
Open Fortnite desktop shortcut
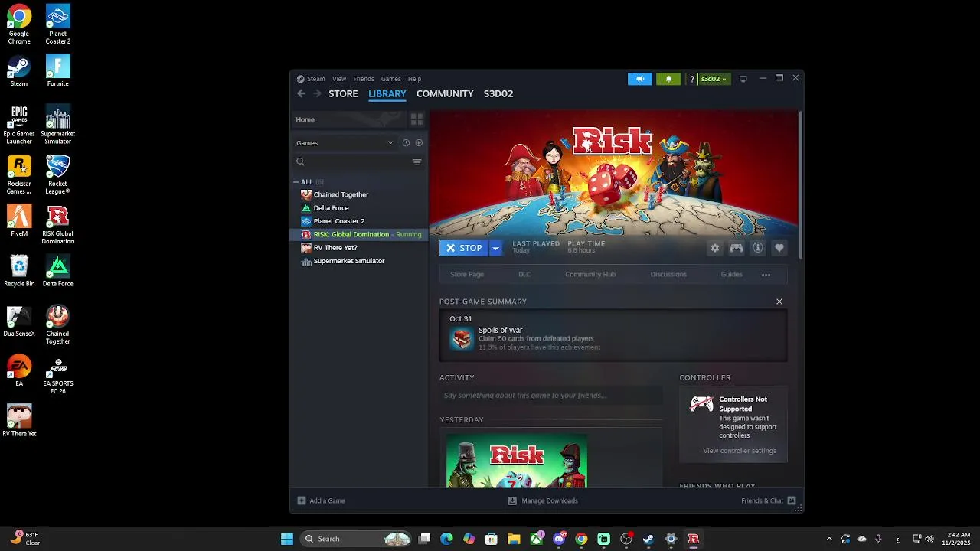tap(57, 71)
